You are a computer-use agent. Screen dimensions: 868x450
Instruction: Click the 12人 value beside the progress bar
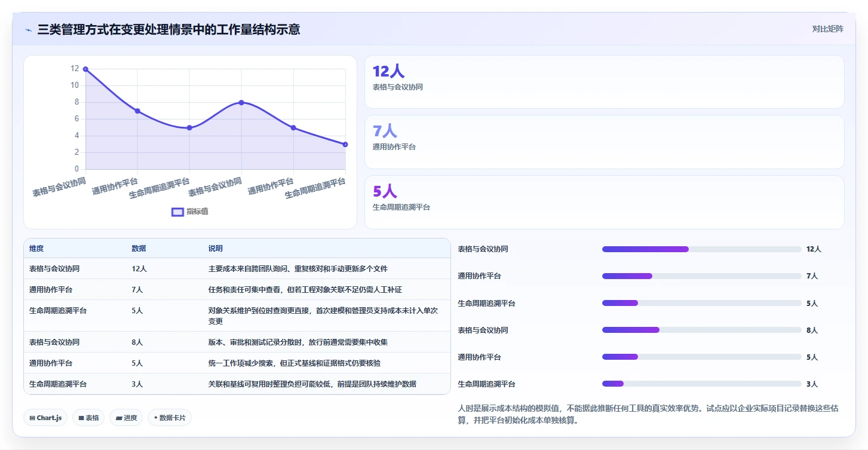(814, 249)
